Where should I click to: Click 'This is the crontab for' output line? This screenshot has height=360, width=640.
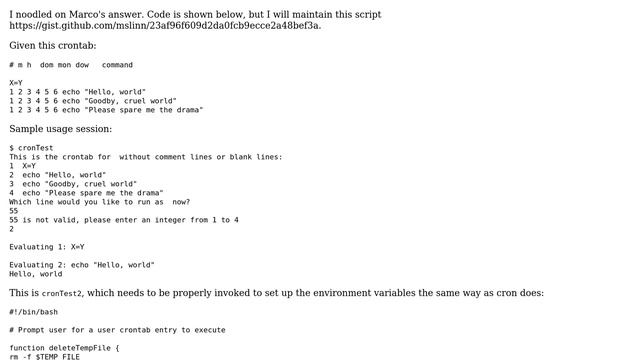pyautogui.click(x=146, y=157)
